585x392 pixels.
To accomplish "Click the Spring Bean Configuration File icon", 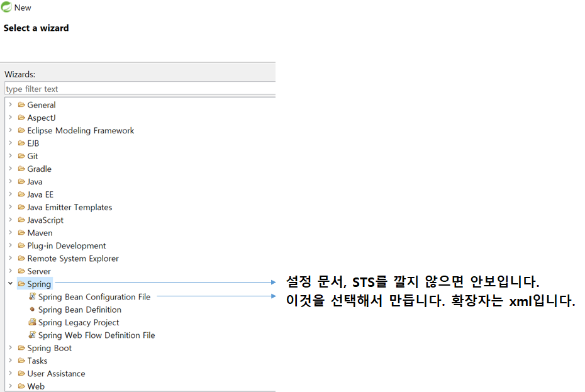I will [x=33, y=297].
